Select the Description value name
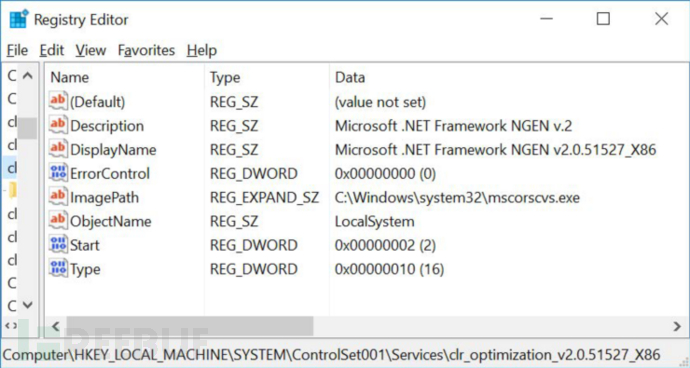The image size is (690, 368). [x=107, y=126]
